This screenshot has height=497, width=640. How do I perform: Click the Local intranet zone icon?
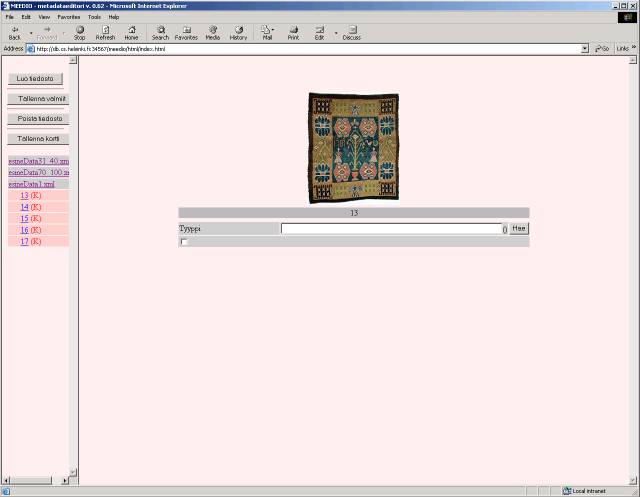[567, 491]
